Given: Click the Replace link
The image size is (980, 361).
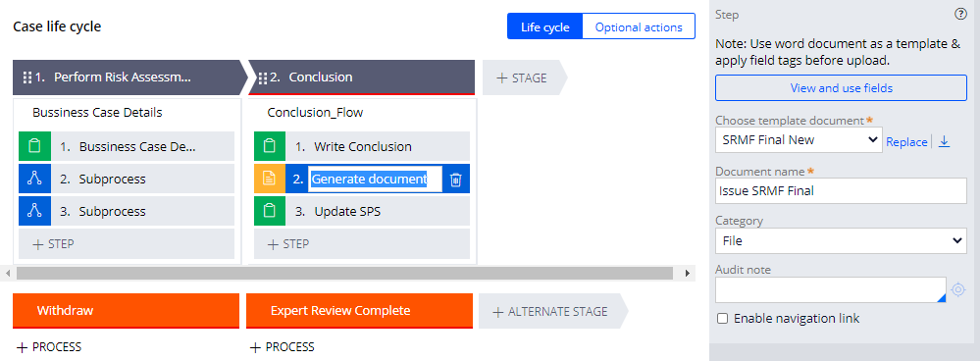Looking at the screenshot, I should (906, 142).
